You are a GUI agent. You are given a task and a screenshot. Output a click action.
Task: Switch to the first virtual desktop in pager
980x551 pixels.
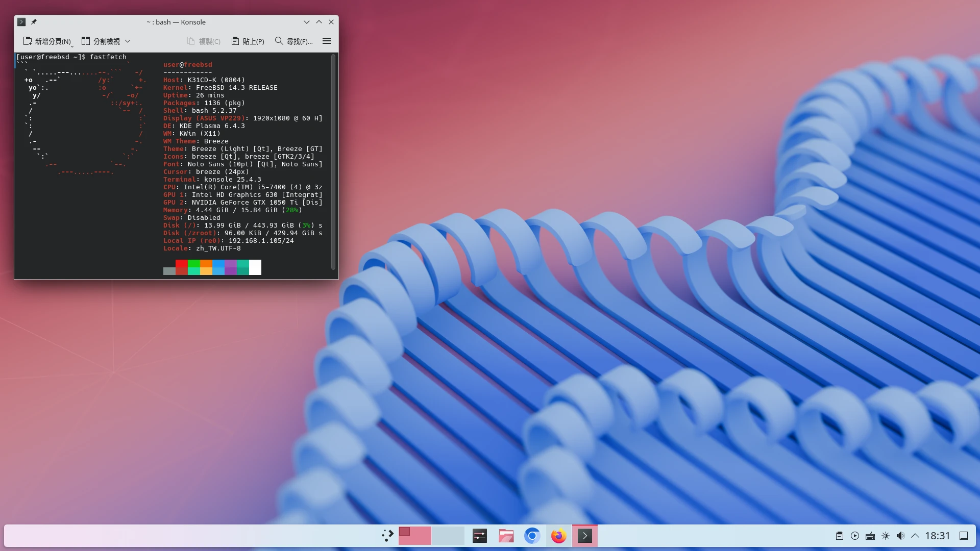pyautogui.click(x=414, y=536)
